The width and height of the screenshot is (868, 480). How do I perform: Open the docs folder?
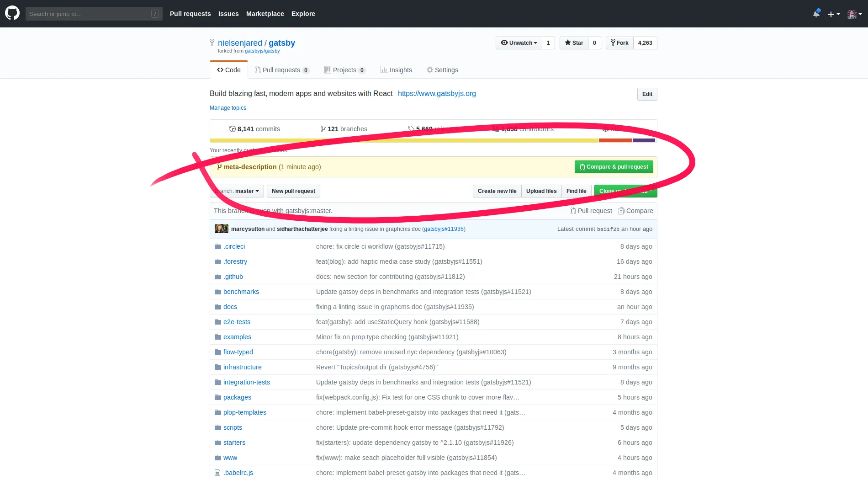click(230, 307)
